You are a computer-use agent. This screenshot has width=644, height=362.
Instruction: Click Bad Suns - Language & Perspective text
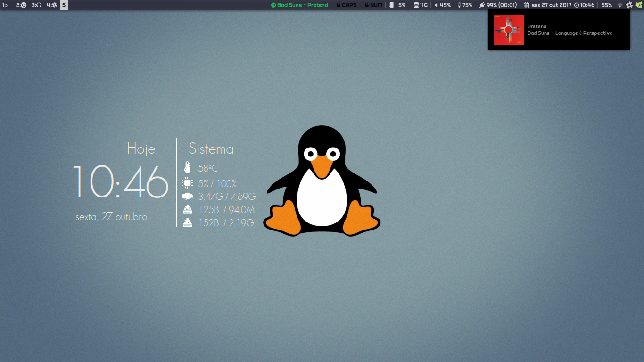[570, 33]
